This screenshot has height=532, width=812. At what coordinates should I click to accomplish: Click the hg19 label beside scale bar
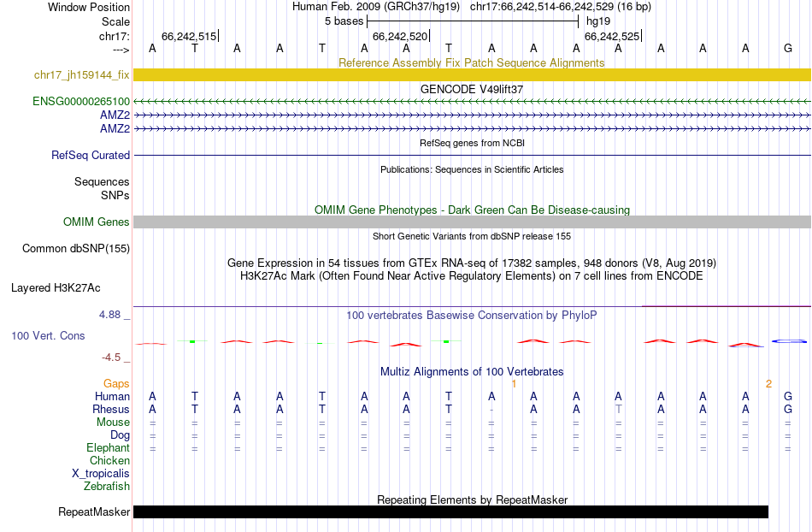(598, 21)
